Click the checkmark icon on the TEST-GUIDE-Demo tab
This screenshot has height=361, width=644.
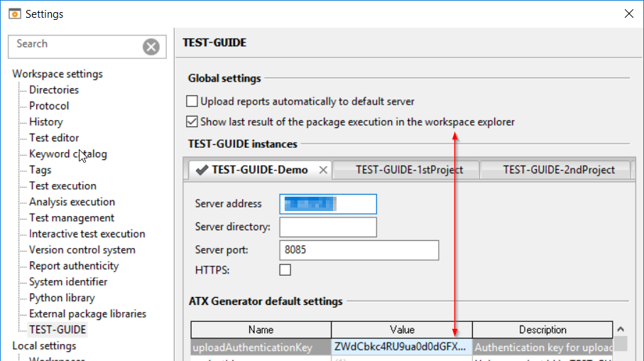pos(202,170)
